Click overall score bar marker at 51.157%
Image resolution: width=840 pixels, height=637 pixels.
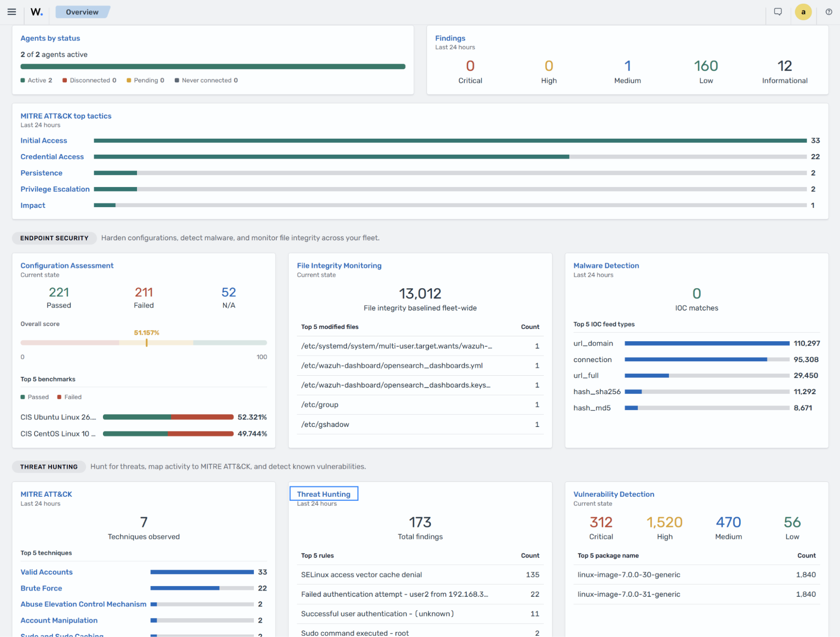(x=147, y=342)
